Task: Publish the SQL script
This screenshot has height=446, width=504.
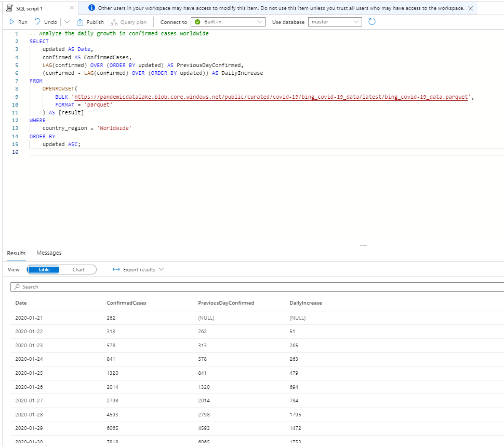Action: 90,22
